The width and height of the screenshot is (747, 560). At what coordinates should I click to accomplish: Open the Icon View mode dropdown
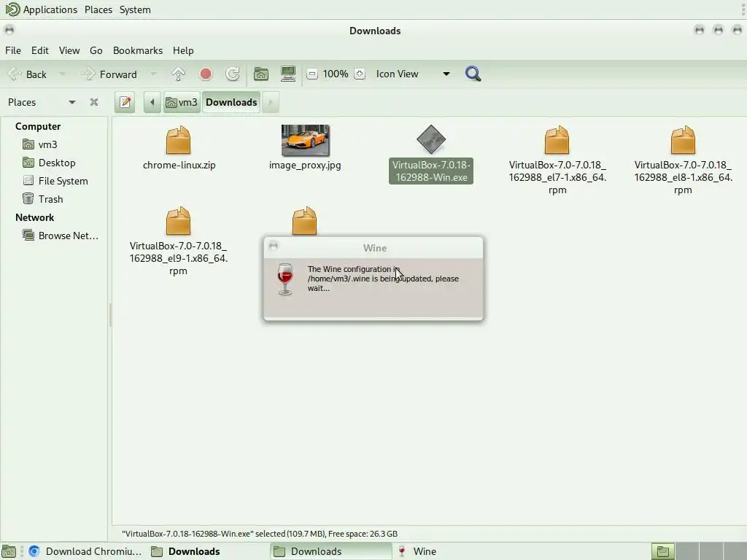tap(413, 74)
